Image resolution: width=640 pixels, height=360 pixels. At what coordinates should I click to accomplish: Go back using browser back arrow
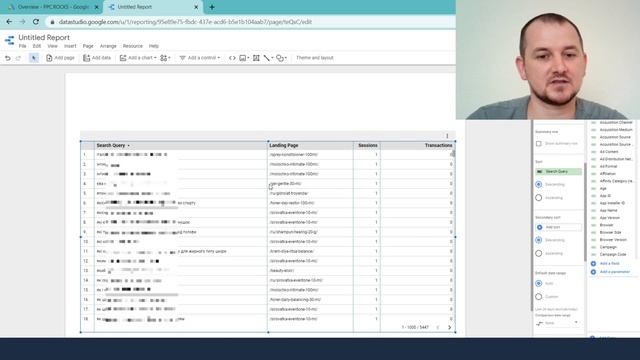[9, 22]
